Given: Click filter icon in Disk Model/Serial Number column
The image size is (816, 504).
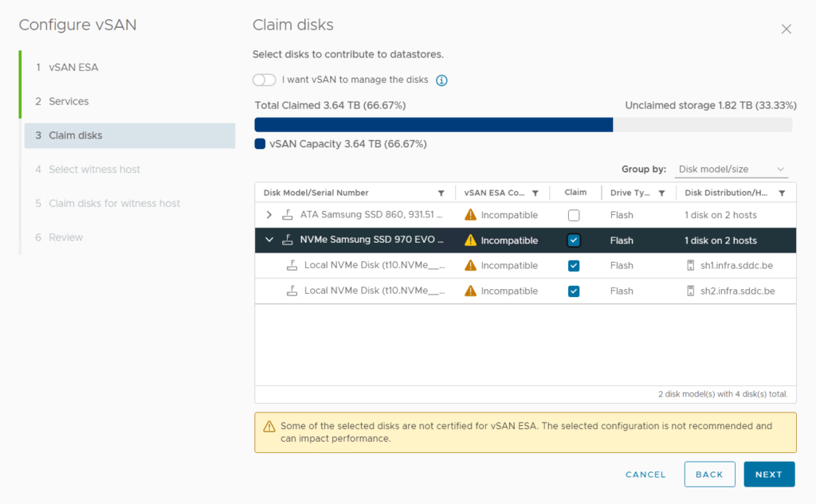Looking at the screenshot, I should click(441, 193).
